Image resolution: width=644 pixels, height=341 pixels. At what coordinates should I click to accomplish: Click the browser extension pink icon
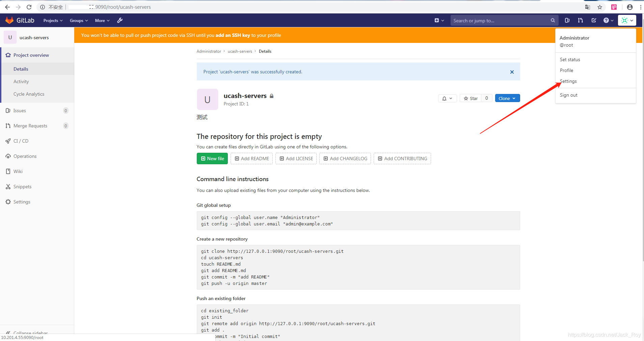pos(614,7)
